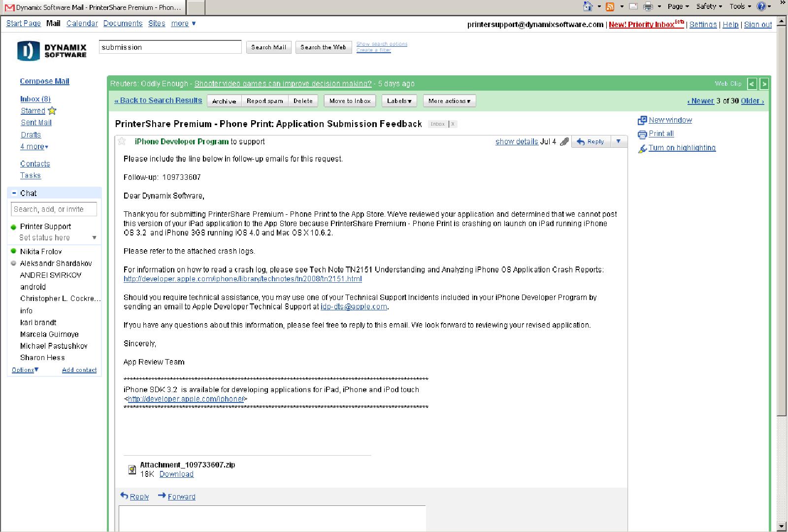Open the Page menu
788x532 pixels.
[678, 6]
